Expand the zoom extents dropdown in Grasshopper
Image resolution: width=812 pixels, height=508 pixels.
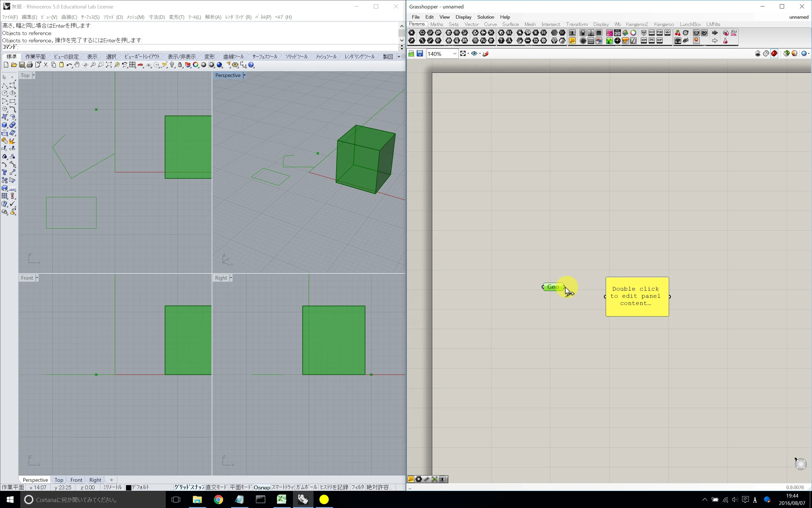tap(468, 53)
